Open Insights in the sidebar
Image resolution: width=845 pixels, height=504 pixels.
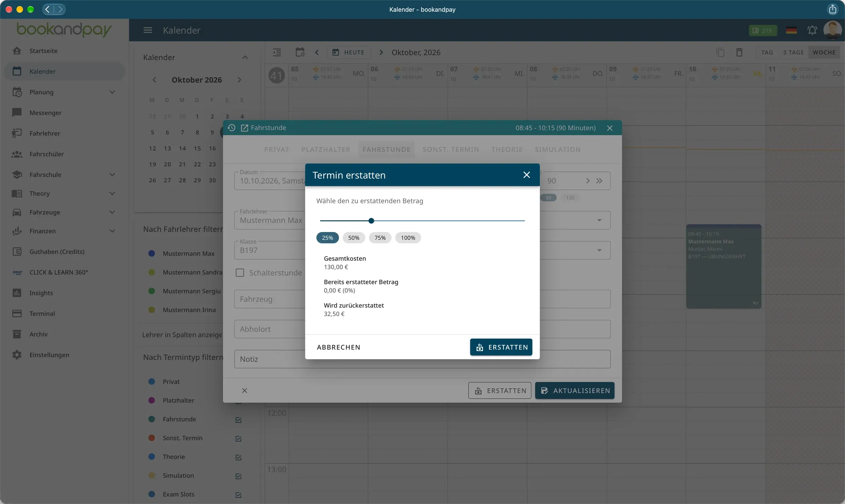tap(65, 293)
